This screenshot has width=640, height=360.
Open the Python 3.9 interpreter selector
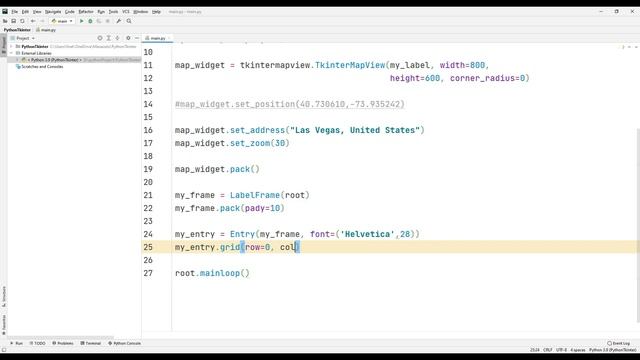pyautogui.click(x=612, y=350)
